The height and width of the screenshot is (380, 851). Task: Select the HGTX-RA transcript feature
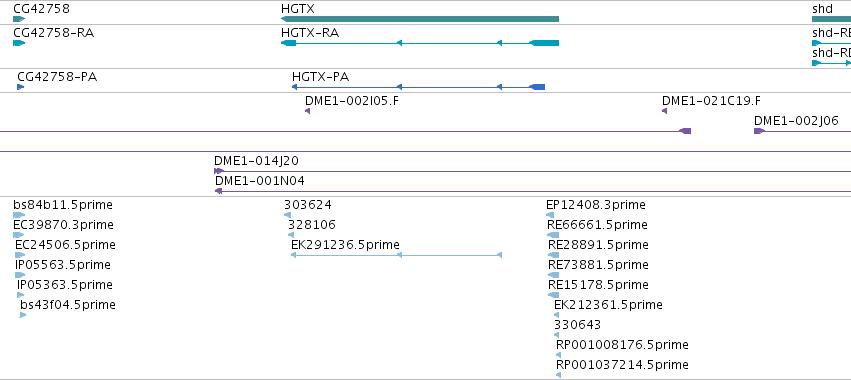420,43
